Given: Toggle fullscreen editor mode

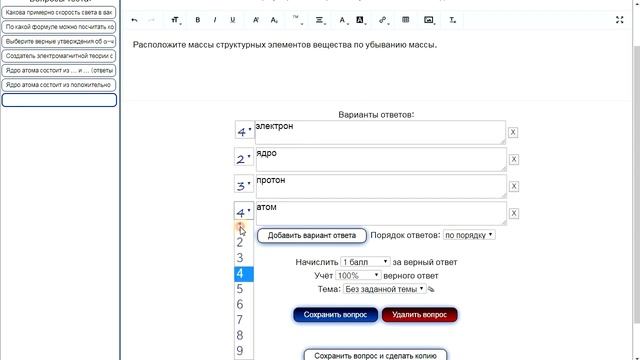Looking at the screenshot, I should click(620, 20).
